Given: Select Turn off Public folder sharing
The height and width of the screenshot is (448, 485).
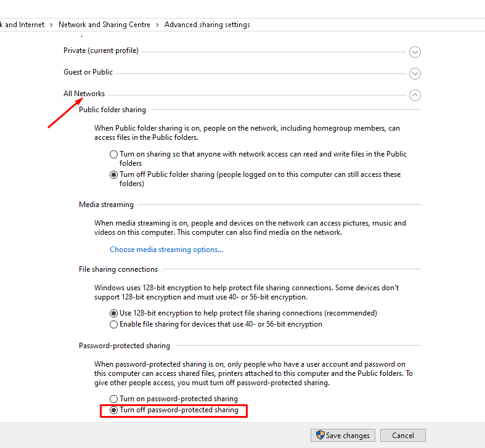Looking at the screenshot, I should 113,174.
